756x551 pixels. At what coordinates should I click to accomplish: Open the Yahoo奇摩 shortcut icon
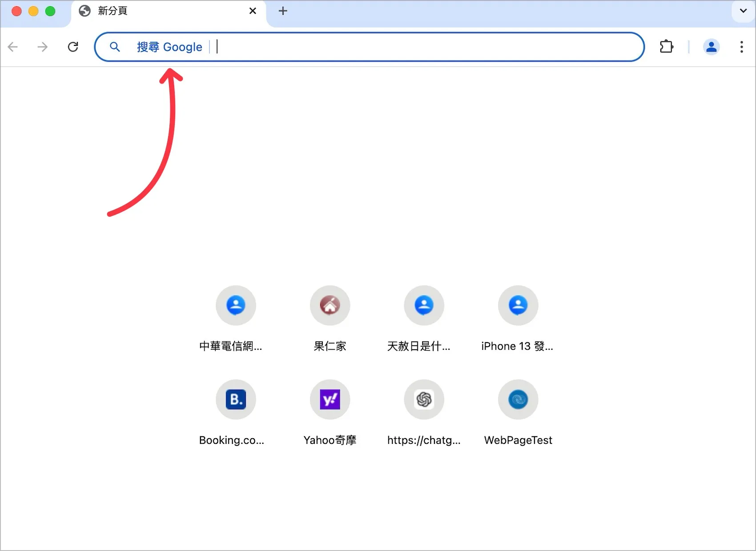[x=330, y=399]
